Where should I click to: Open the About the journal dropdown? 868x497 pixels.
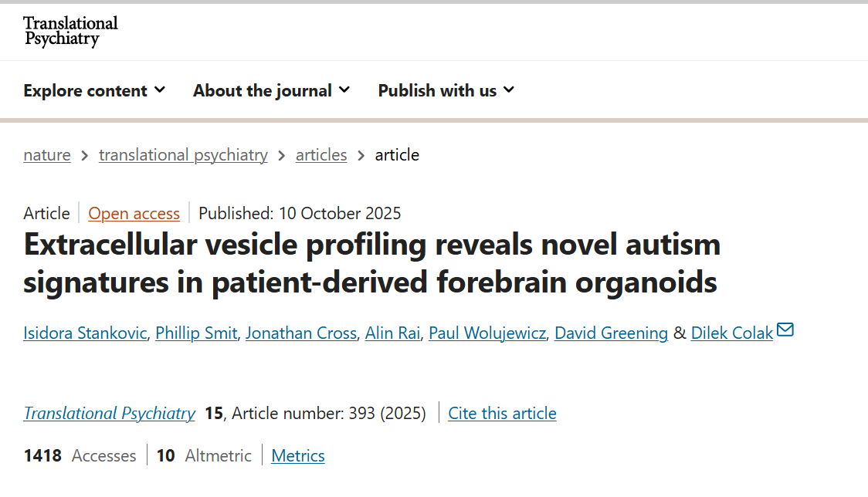point(271,90)
